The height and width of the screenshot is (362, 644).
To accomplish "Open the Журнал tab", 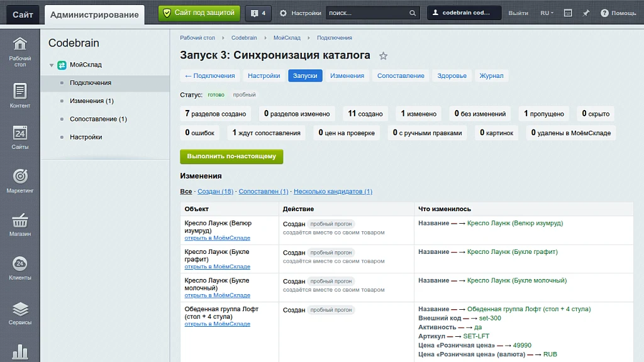I will click(491, 75).
